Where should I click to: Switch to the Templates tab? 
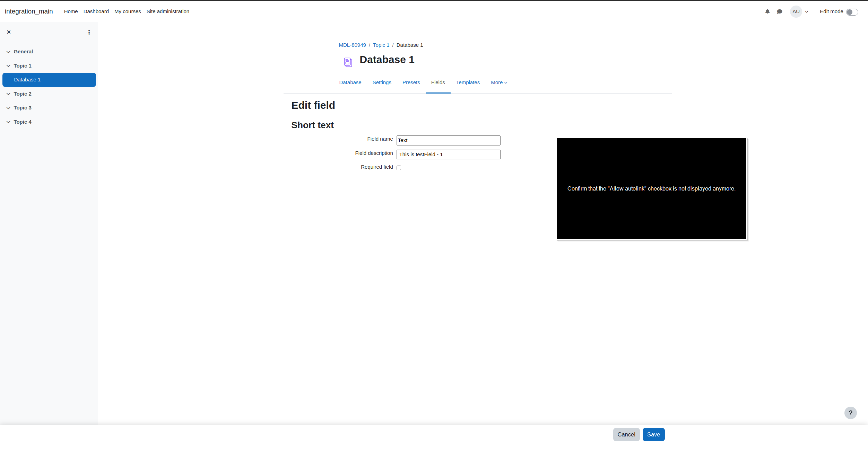[468, 82]
